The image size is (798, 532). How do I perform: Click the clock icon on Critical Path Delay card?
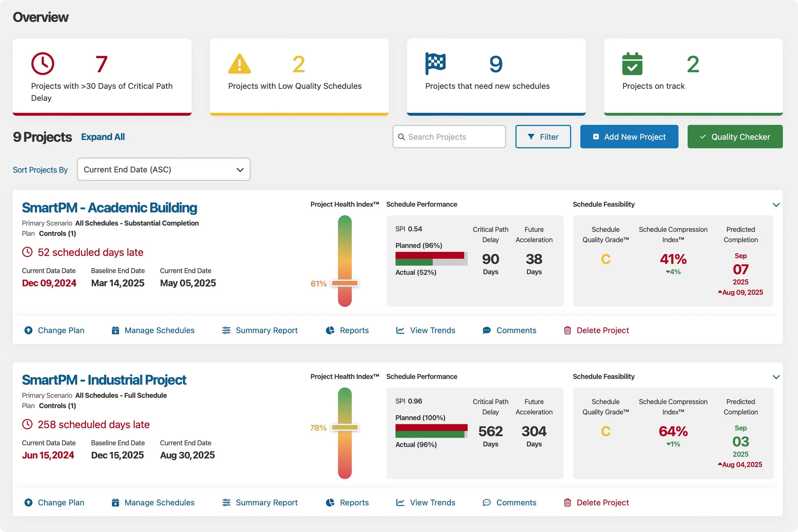(x=43, y=63)
